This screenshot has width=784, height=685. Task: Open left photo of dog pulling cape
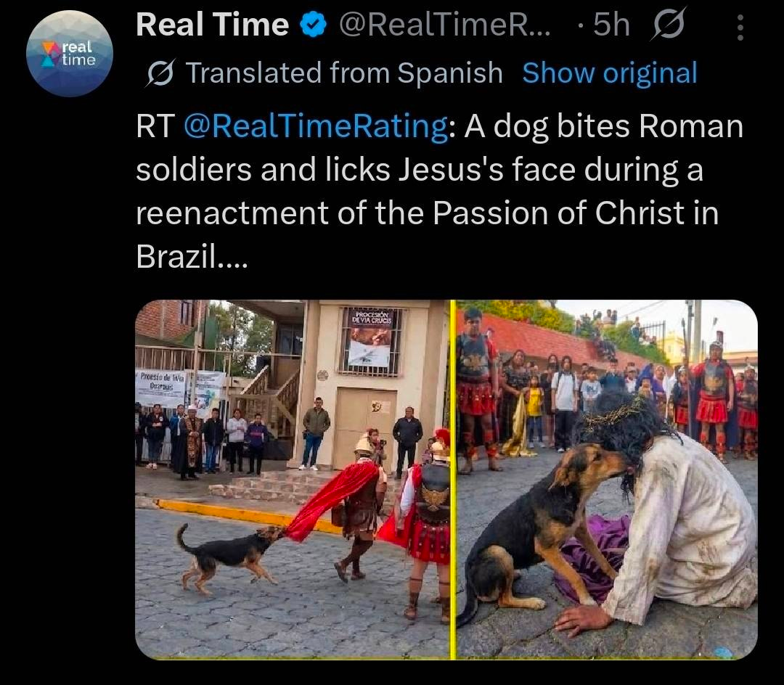[x=292, y=479]
